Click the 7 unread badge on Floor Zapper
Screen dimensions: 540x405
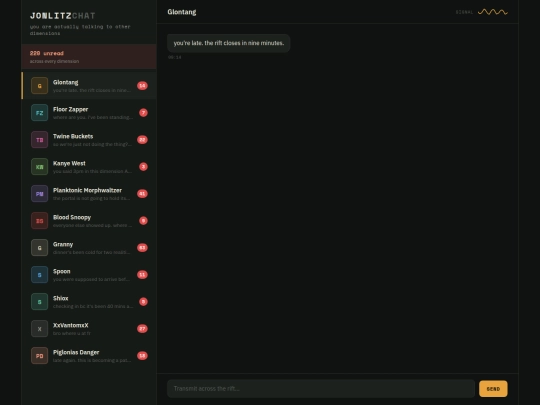[143, 113]
